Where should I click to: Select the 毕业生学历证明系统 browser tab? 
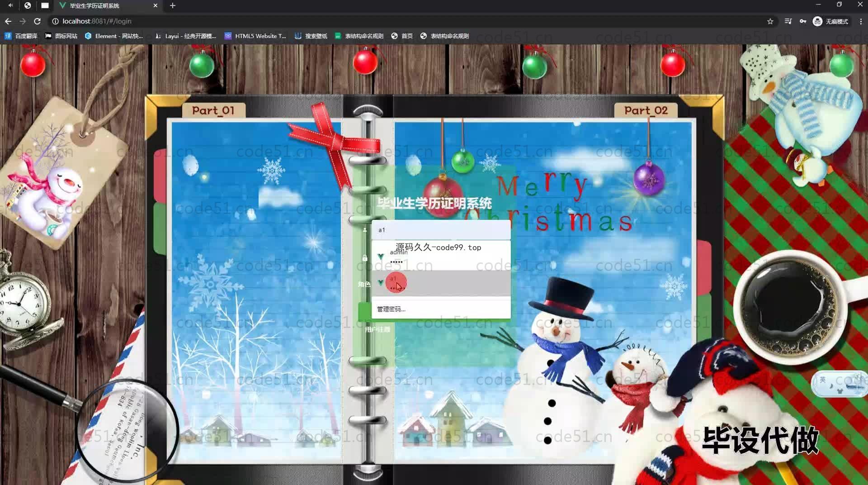pyautogui.click(x=108, y=5)
